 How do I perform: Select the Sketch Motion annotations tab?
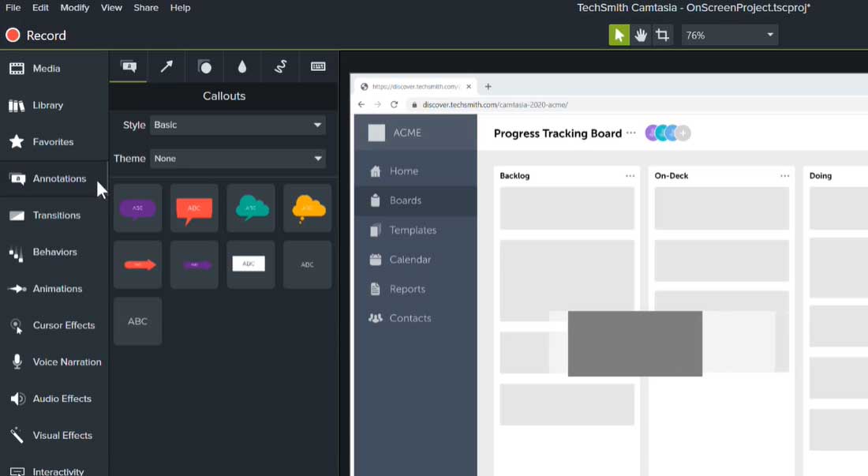coord(280,66)
